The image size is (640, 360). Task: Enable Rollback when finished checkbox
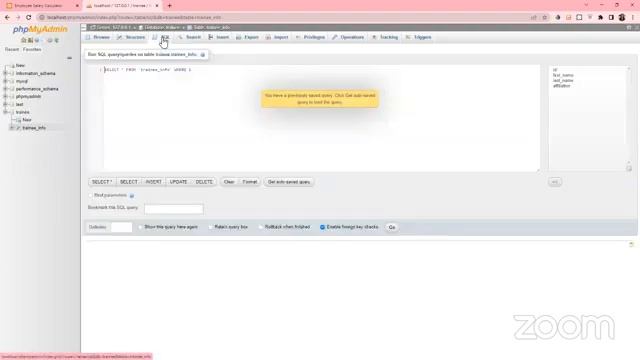(x=261, y=227)
